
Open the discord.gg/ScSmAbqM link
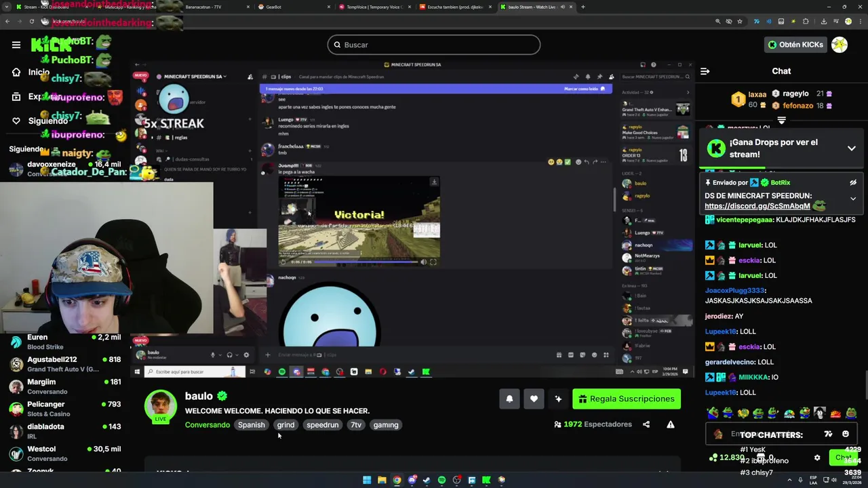(757, 206)
